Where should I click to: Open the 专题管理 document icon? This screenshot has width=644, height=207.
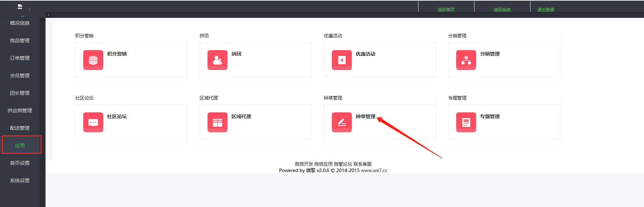click(466, 122)
